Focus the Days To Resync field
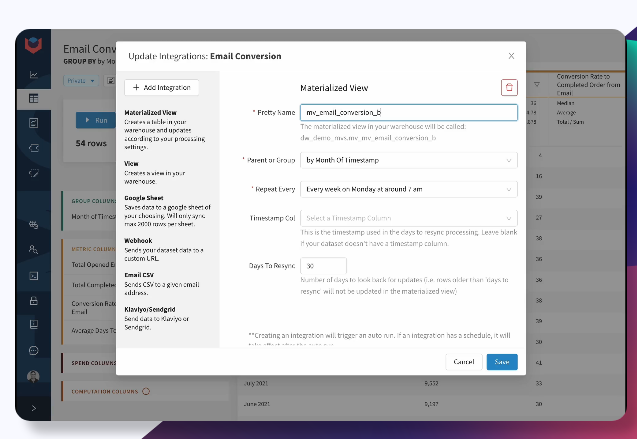637x439 pixels. [323, 266]
